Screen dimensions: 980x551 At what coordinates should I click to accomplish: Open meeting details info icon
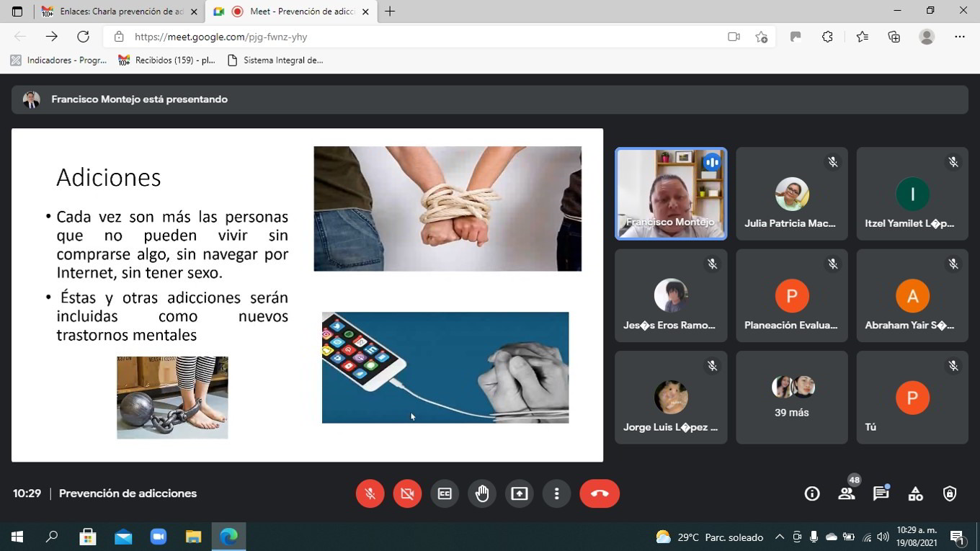[812, 493]
